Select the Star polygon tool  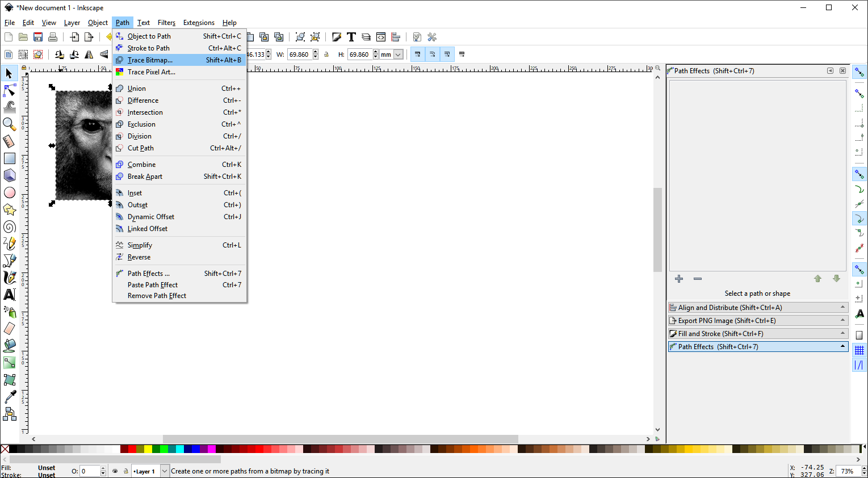click(9, 209)
